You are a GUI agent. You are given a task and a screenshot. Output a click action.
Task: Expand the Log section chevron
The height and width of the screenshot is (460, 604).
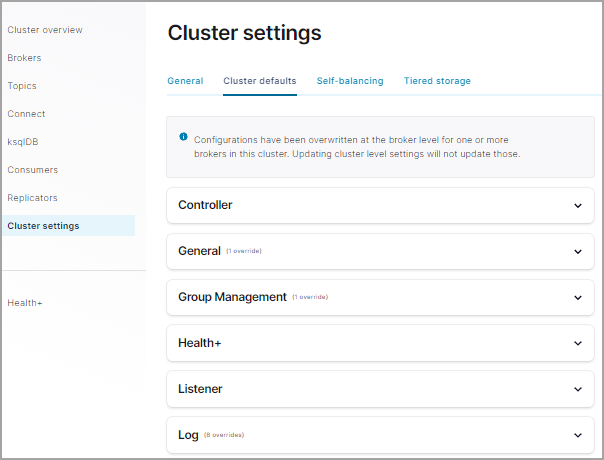click(577, 435)
